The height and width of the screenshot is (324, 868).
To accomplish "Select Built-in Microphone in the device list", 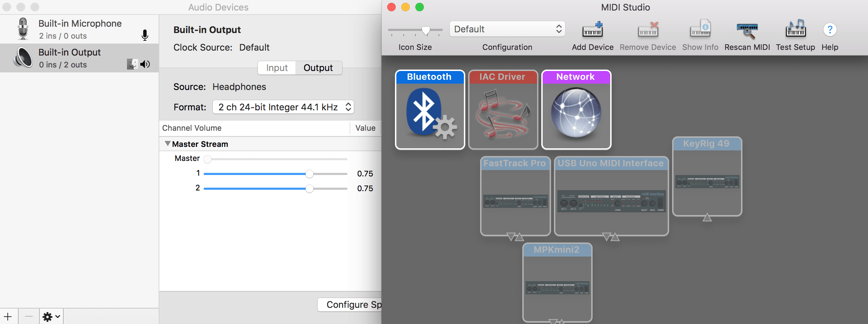I will click(x=79, y=29).
